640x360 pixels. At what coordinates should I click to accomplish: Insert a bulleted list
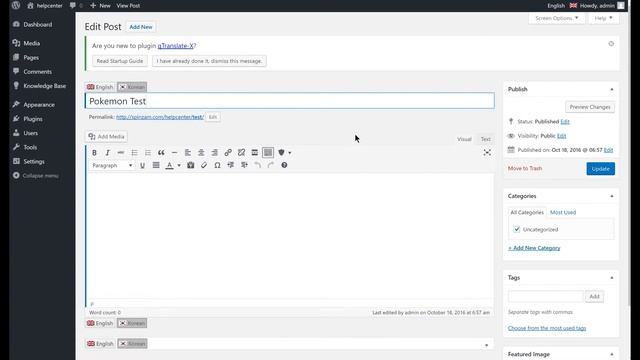(134, 153)
